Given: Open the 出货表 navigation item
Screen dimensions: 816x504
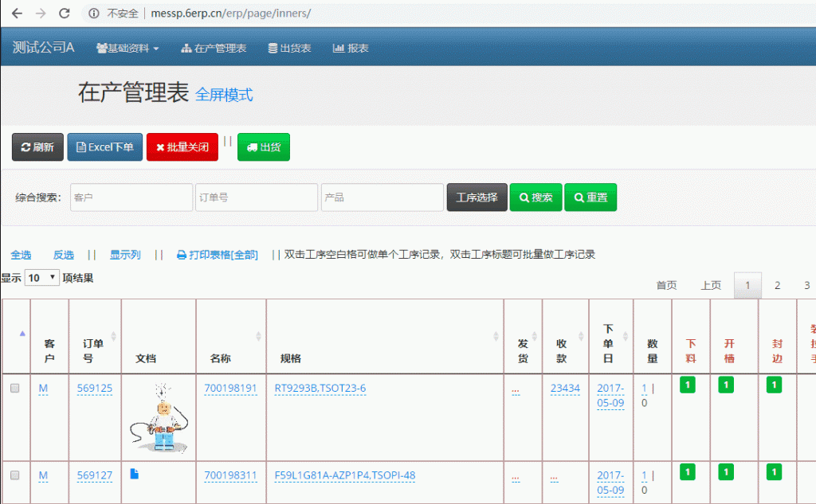Looking at the screenshot, I should pos(289,48).
